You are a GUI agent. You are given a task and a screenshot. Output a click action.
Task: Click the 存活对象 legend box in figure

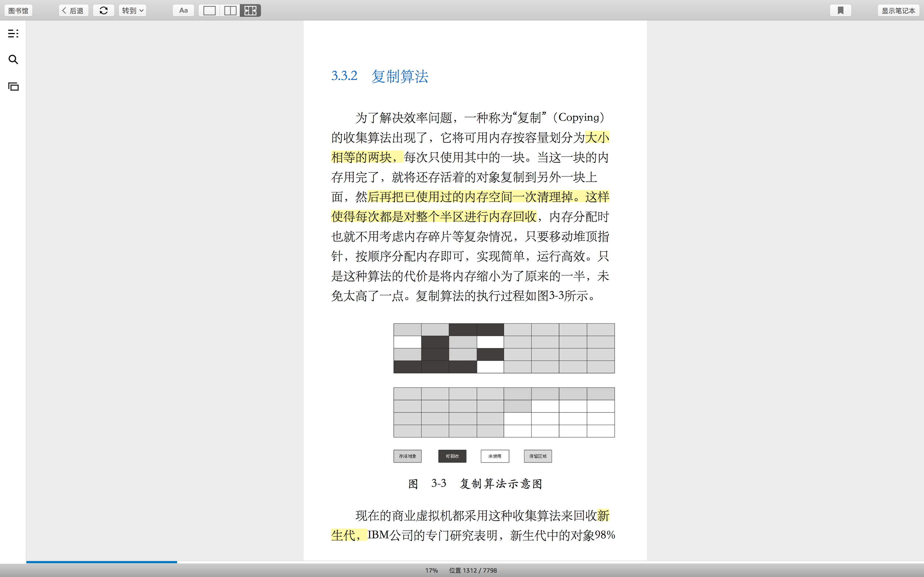point(407,456)
